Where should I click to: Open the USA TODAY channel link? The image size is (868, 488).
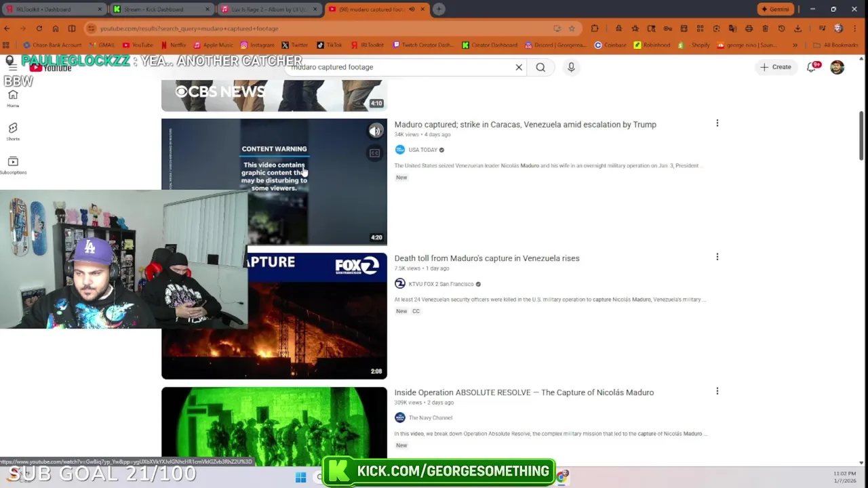(422, 150)
